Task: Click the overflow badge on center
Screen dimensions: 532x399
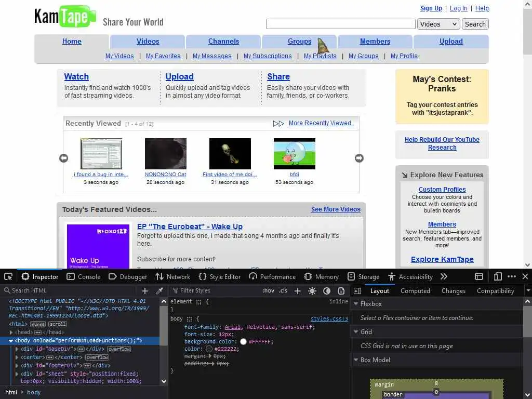Action: click(x=97, y=357)
